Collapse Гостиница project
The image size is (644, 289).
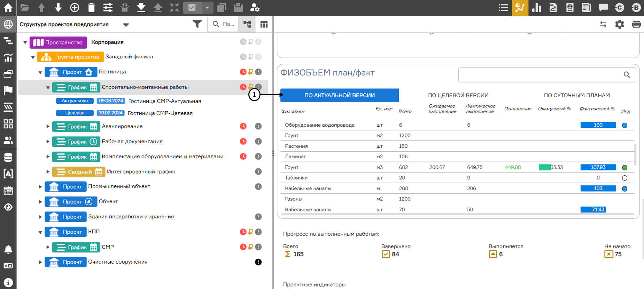(40, 72)
